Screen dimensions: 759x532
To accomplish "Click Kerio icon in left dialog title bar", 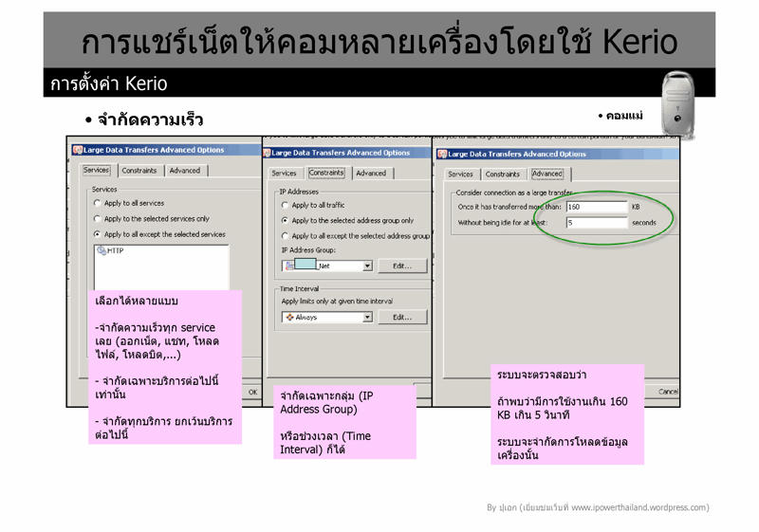I will click(78, 150).
